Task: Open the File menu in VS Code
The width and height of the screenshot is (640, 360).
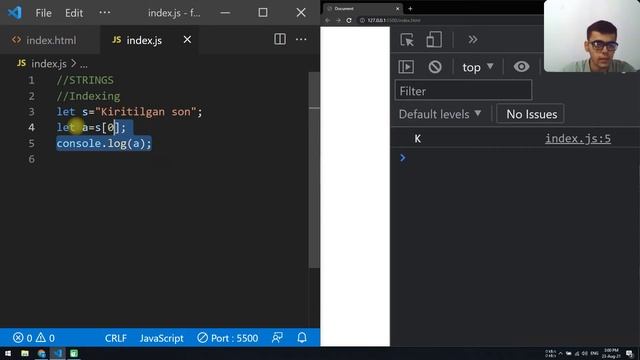Action: point(43,13)
